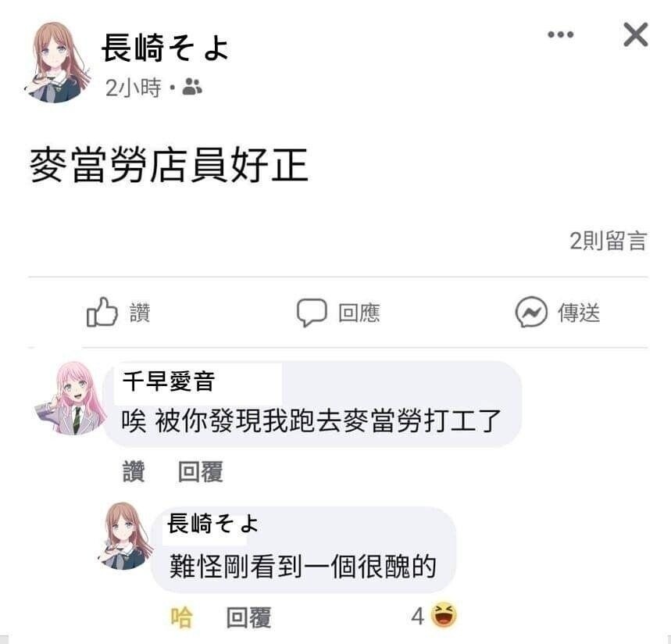Viewport: 671px width, 644px height.
Task: Click the Messenger 傳送 icon
Action: point(531,312)
